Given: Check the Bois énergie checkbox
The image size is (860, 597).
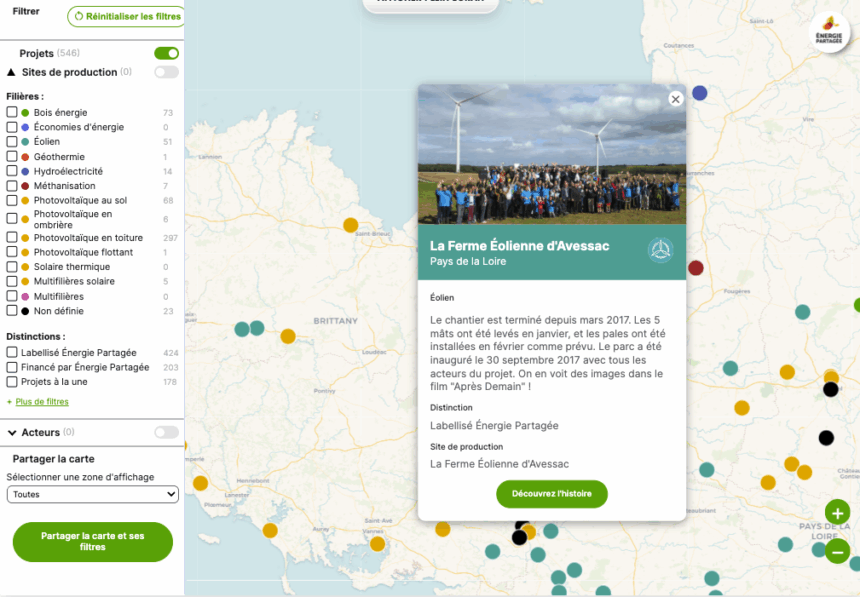Looking at the screenshot, I should (x=12, y=113).
